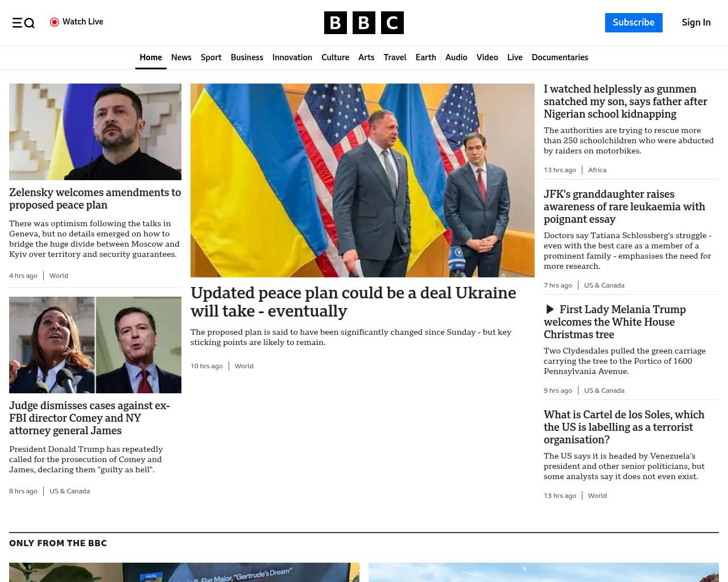The width and height of the screenshot is (728, 582).
Task: Click the 'There was optimism following the talks' summary
Action: click(94, 239)
